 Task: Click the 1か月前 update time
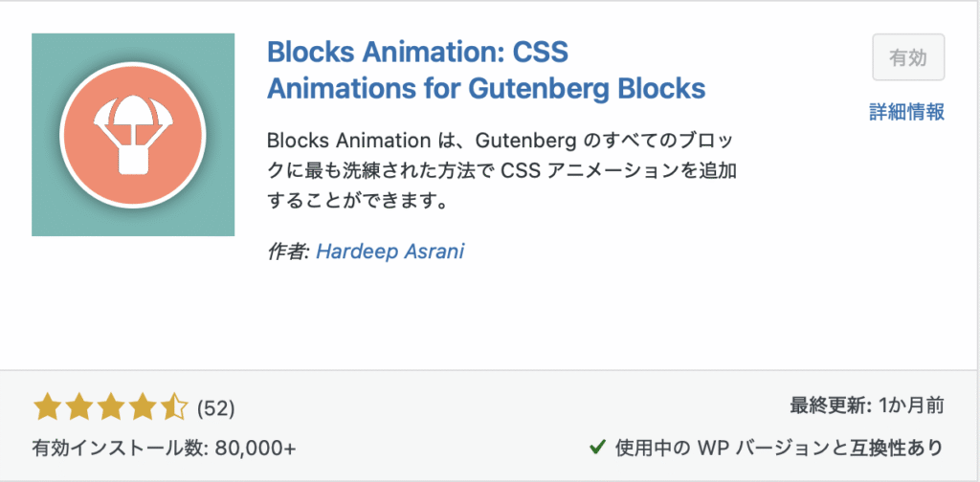(x=911, y=405)
